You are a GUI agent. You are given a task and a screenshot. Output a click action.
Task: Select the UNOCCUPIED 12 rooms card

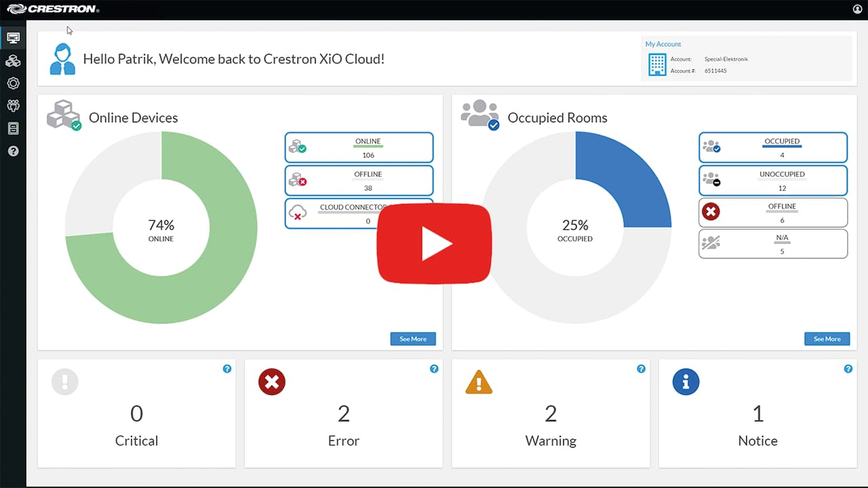(773, 180)
